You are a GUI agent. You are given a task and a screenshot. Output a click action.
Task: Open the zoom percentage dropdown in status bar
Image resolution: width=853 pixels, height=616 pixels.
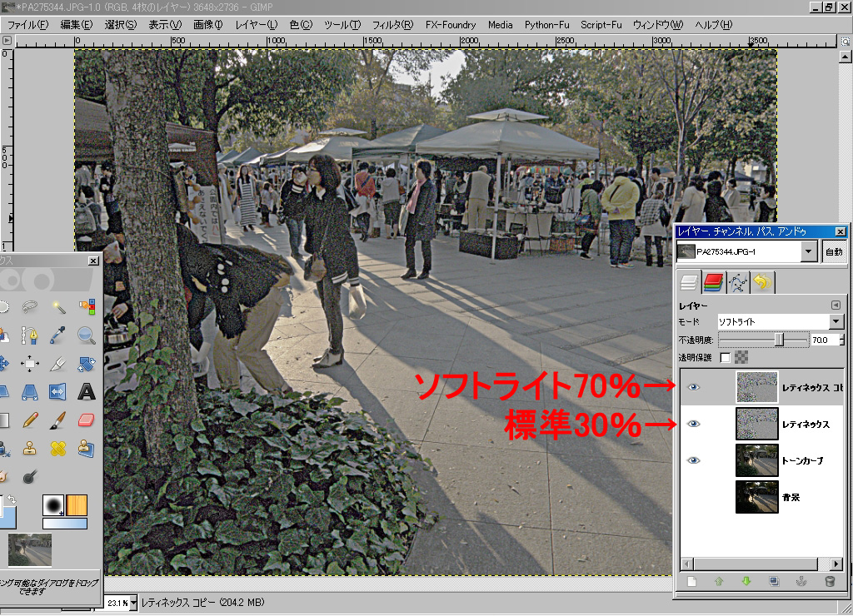(x=134, y=603)
